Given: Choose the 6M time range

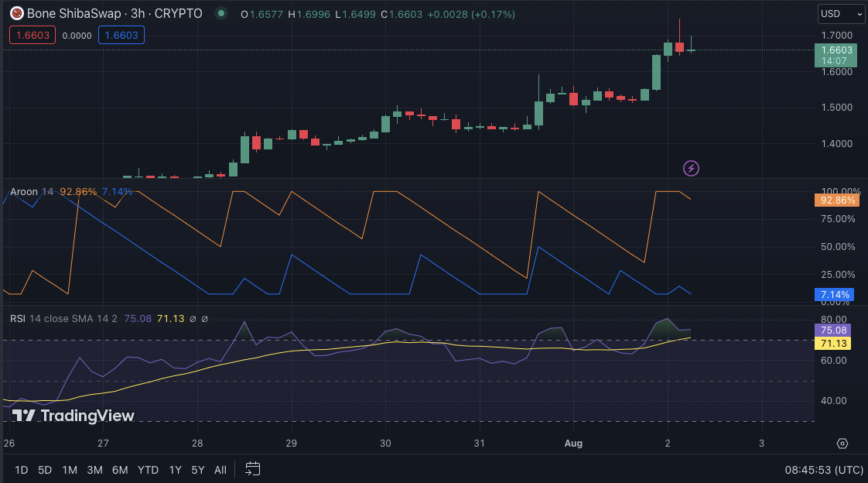Looking at the screenshot, I should [120, 470].
